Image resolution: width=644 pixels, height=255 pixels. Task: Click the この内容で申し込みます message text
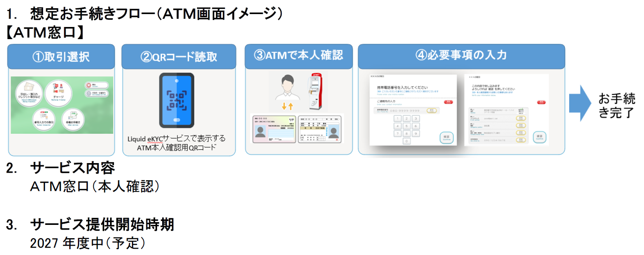(x=486, y=86)
